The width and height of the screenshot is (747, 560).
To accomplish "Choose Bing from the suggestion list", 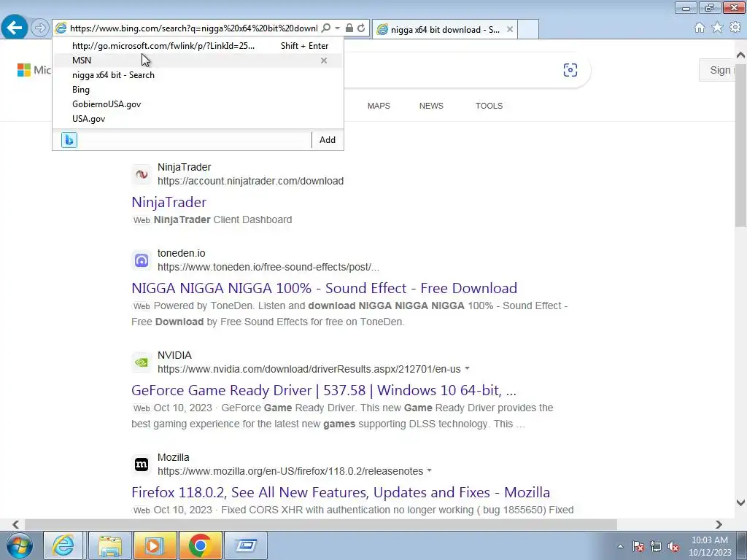I will (198, 90).
